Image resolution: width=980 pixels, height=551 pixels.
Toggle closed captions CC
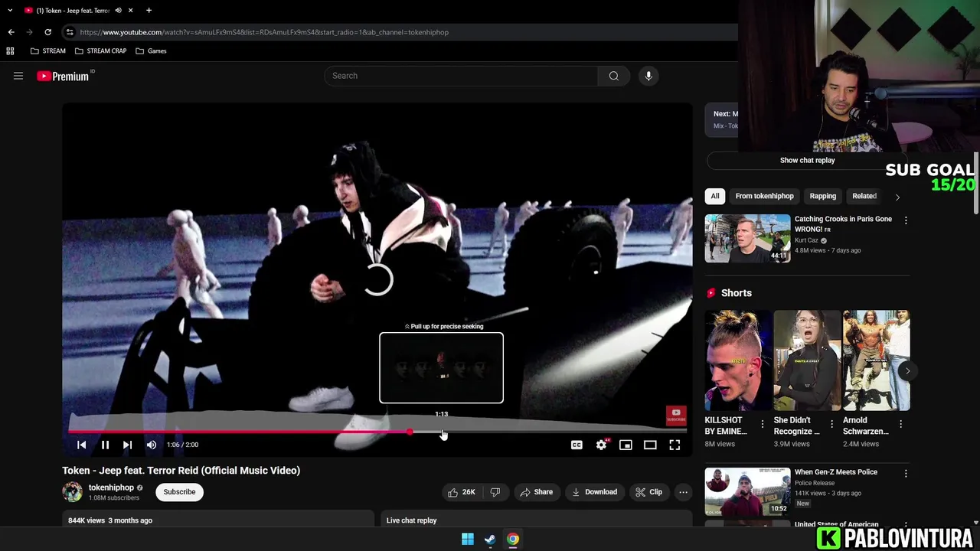(577, 445)
